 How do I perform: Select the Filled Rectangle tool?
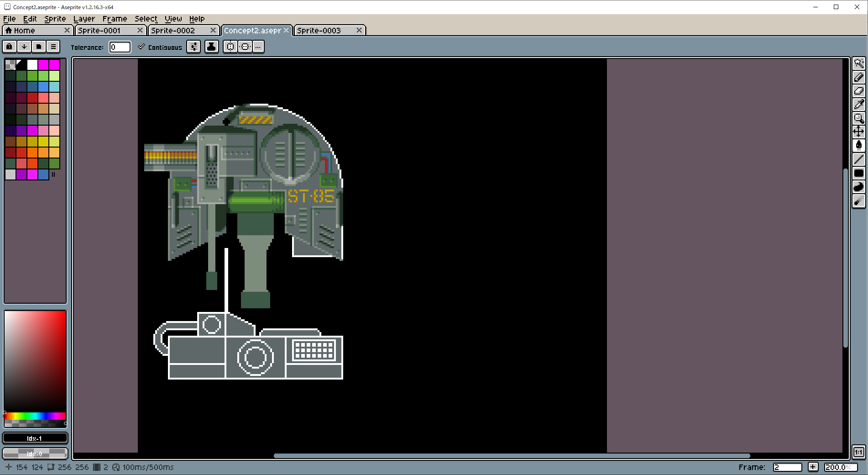858,173
